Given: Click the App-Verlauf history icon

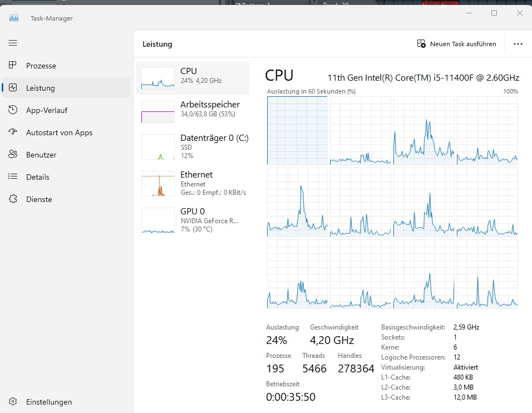Looking at the screenshot, I should (13, 110).
